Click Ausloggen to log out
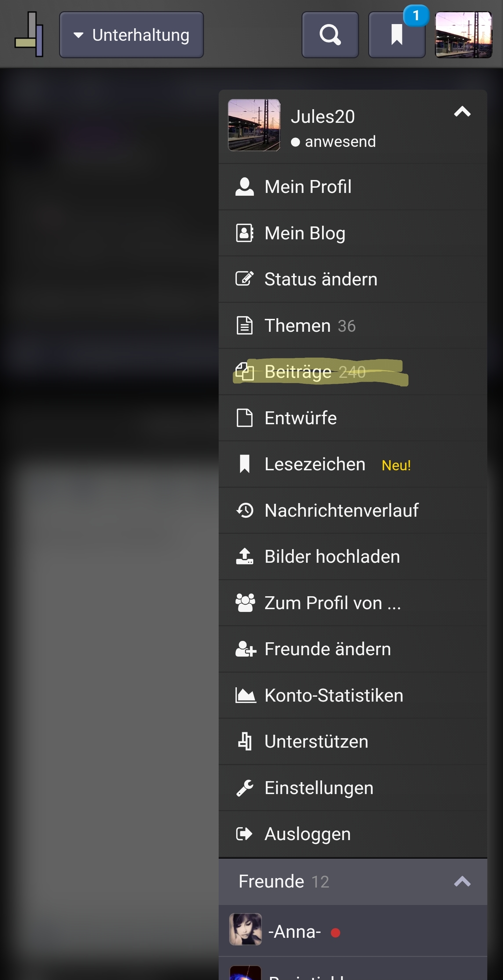503x980 pixels. [353, 834]
